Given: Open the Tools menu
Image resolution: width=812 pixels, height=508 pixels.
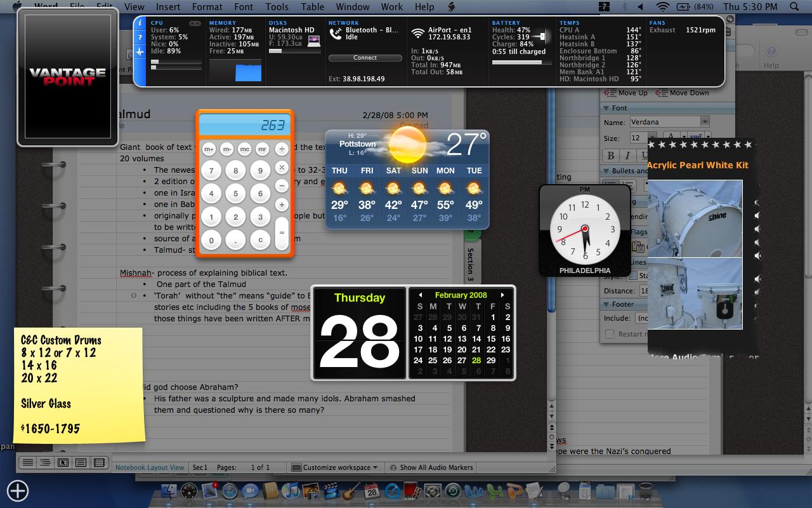Looking at the screenshot, I should [277, 7].
